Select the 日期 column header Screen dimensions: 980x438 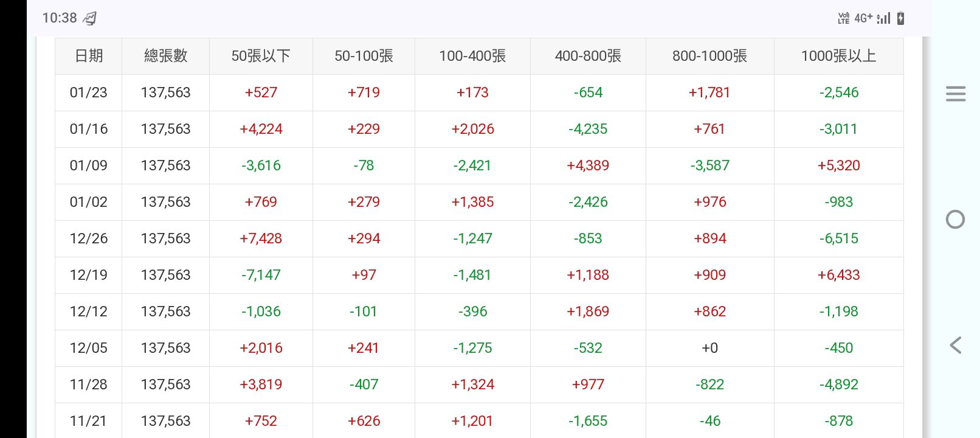pyautogui.click(x=89, y=56)
